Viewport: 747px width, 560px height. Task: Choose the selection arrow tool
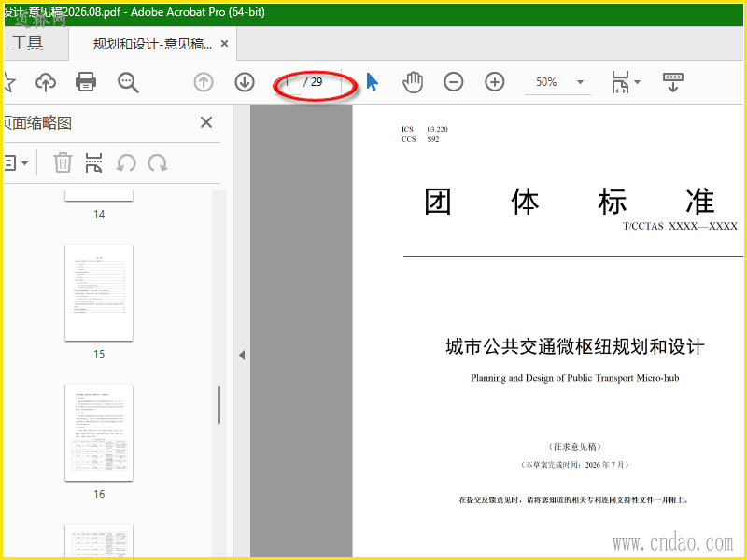point(373,82)
